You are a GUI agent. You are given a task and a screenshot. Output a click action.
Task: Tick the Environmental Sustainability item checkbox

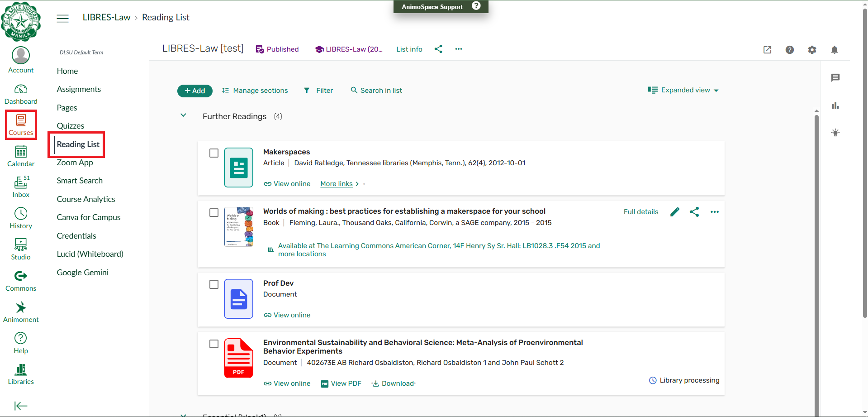(x=214, y=344)
